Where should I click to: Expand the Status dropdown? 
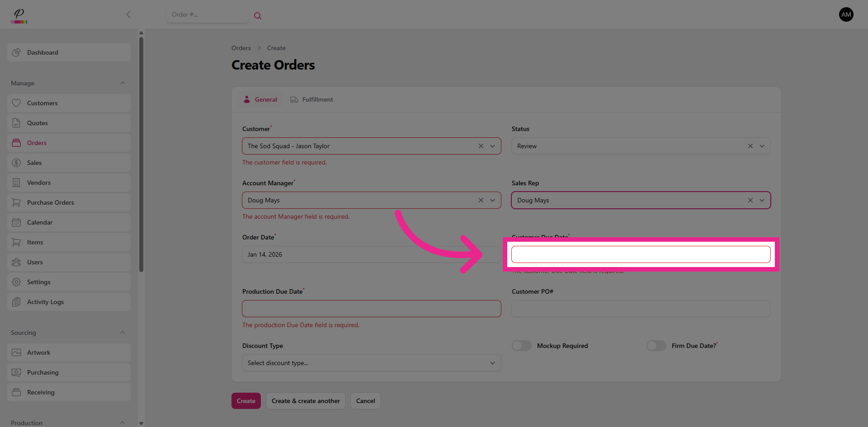pyautogui.click(x=762, y=146)
